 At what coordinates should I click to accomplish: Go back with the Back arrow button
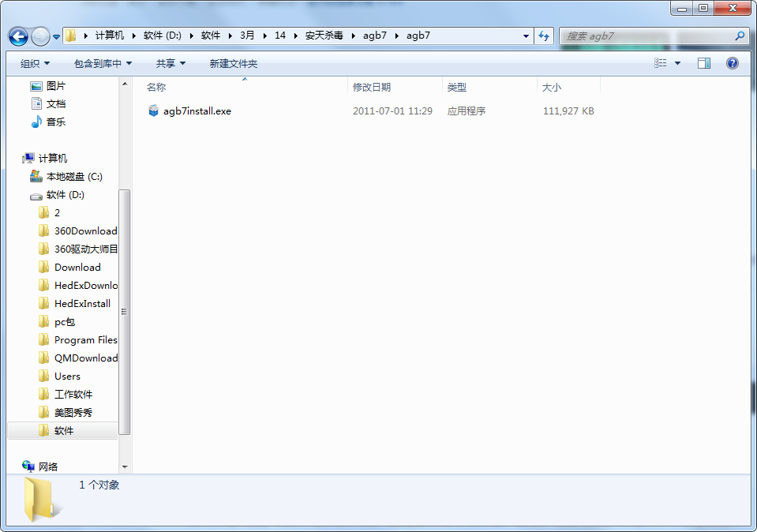click(18, 36)
